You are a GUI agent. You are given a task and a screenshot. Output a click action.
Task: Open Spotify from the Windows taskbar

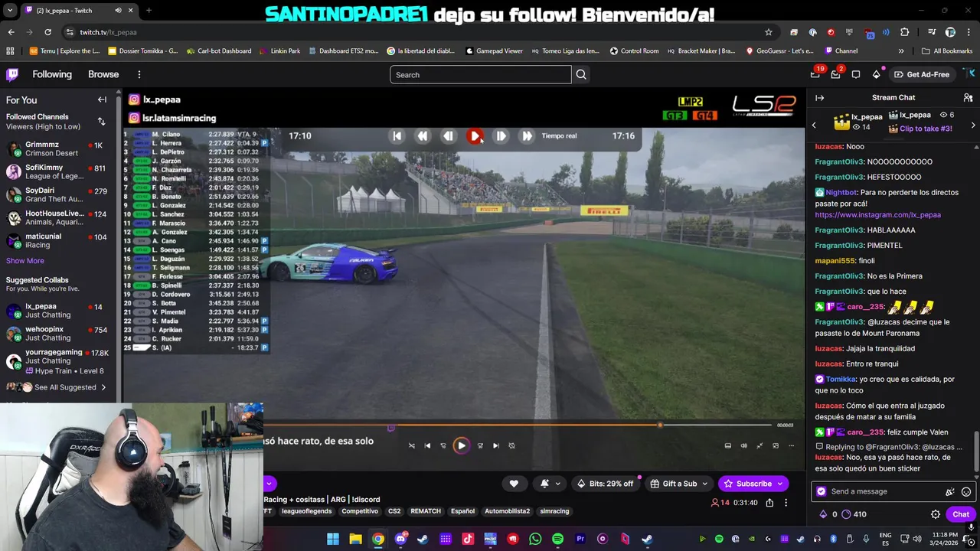point(557,539)
